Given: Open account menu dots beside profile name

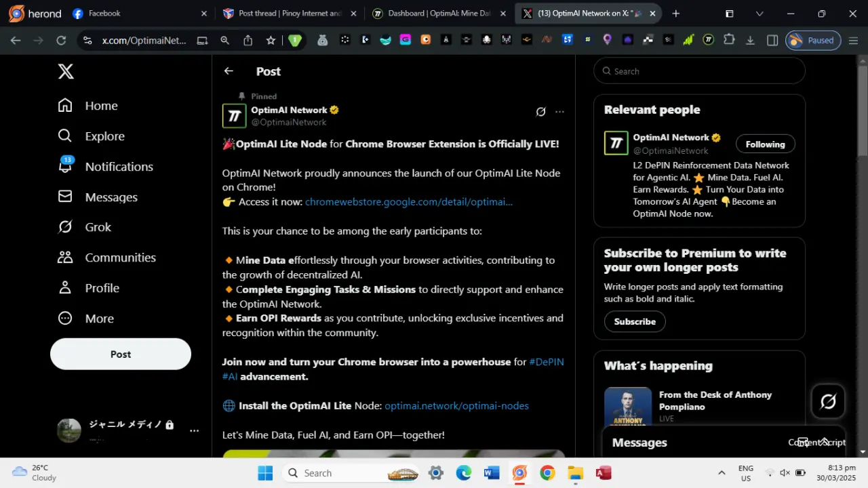Looking at the screenshot, I should (194, 430).
